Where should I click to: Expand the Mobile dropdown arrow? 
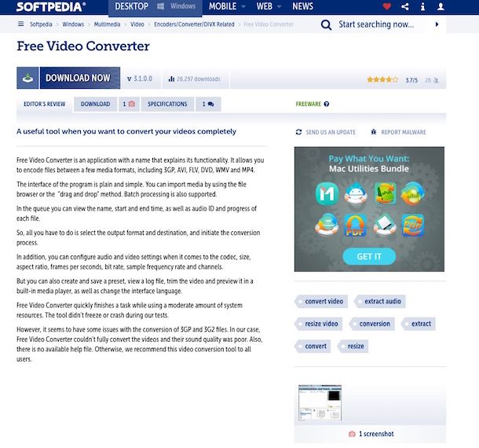point(243,6)
